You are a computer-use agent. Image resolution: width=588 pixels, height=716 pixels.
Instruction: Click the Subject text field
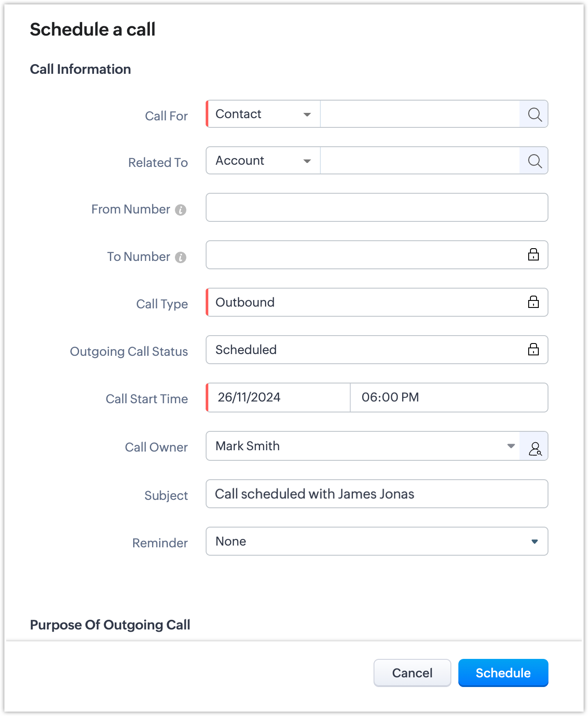pyautogui.click(x=377, y=494)
